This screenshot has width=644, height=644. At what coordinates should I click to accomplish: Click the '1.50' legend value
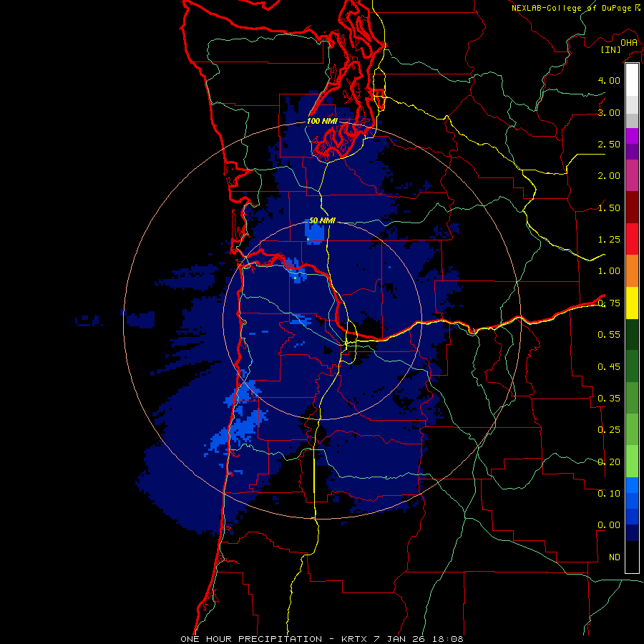(x=609, y=208)
